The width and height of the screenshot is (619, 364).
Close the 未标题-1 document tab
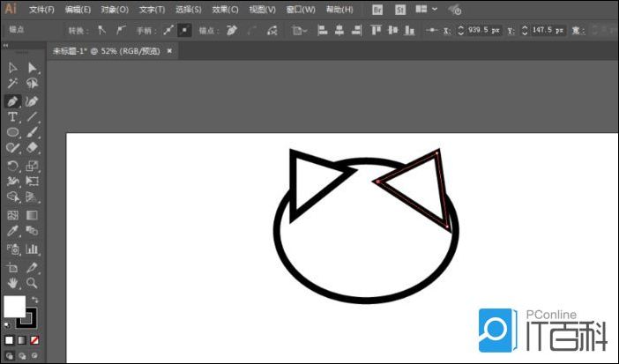click(x=169, y=51)
